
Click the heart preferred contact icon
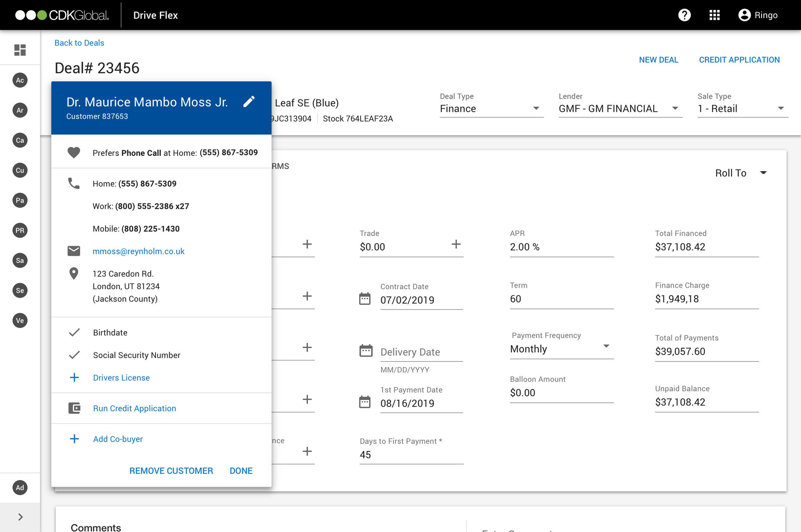click(x=74, y=153)
